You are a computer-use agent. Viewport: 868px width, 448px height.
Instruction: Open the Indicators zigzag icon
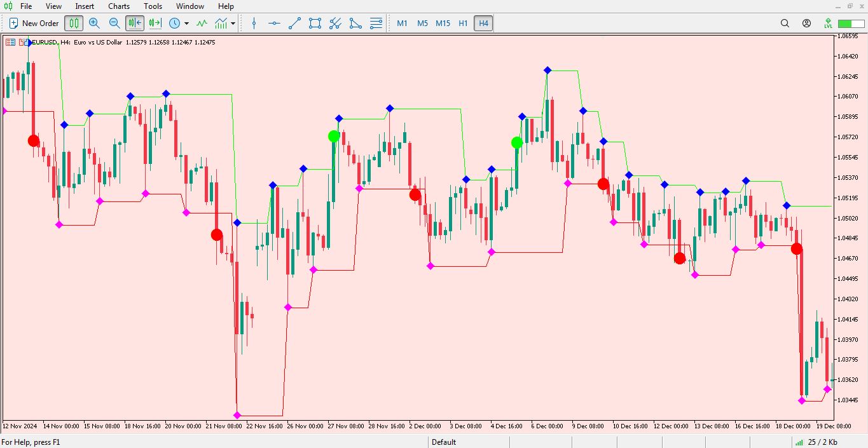pos(202,23)
